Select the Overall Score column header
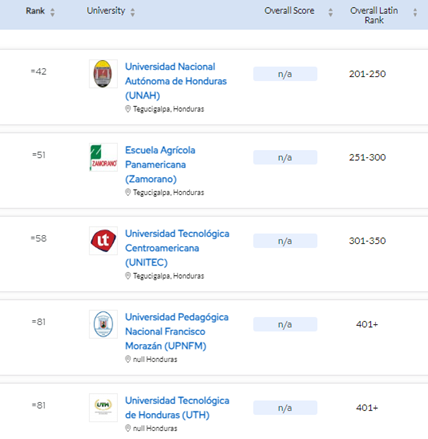Image resolution: width=428 pixels, height=439 pixels. coord(289,11)
